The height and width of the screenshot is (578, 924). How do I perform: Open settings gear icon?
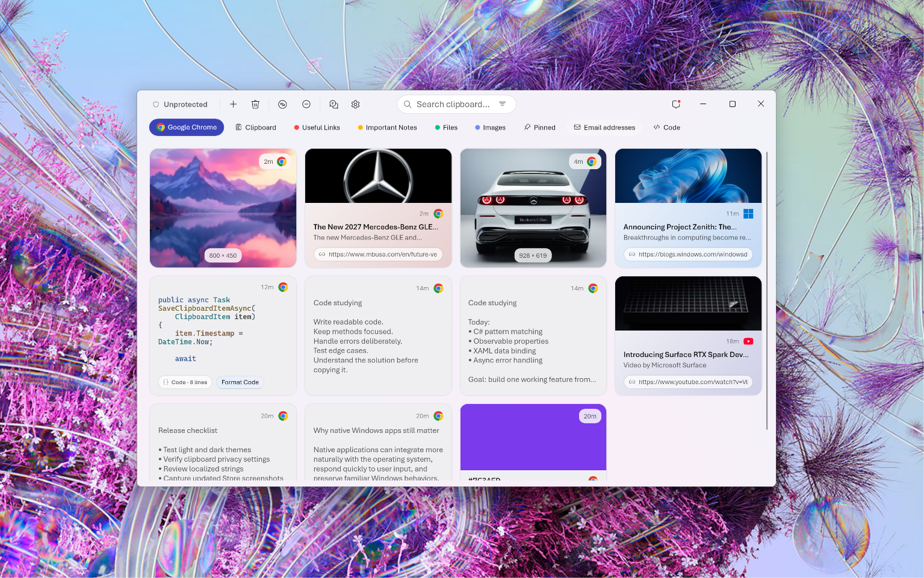356,104
